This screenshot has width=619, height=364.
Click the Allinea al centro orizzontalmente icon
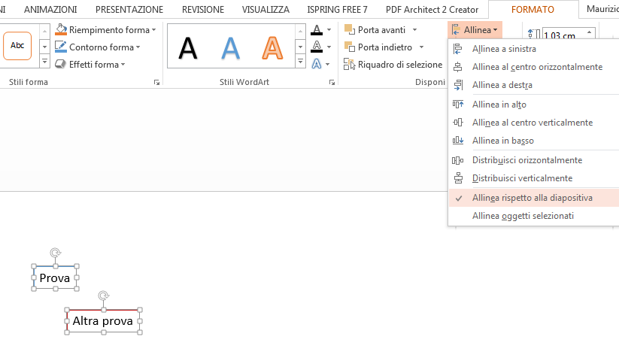(457, 67)
